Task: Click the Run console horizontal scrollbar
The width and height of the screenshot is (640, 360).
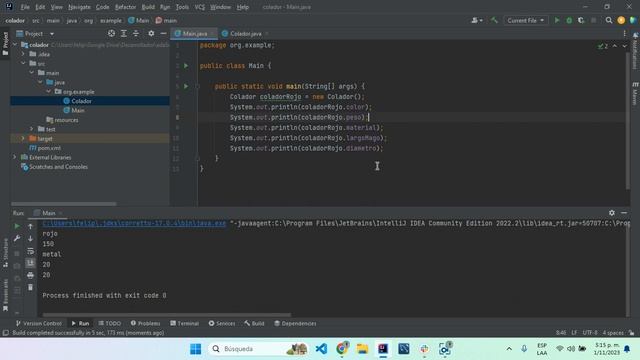Action: click(x=167, y=315)
